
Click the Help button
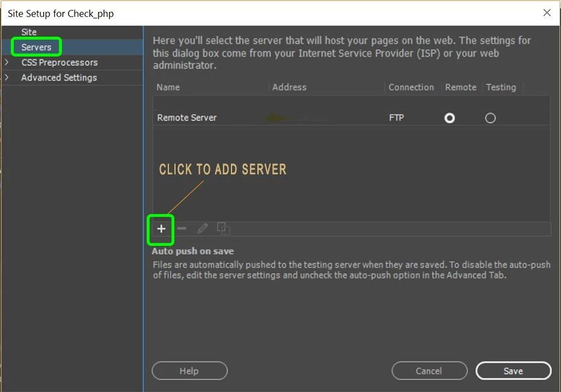189,370
